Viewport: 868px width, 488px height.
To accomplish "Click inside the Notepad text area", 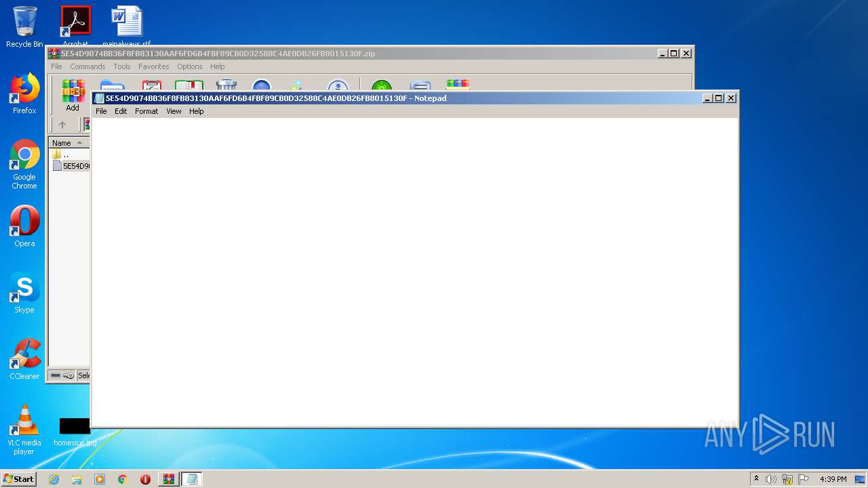I will (414, 272).
